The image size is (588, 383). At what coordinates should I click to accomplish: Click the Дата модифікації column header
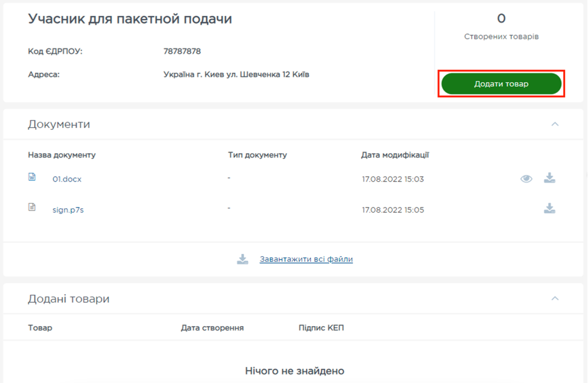point(395,155)
